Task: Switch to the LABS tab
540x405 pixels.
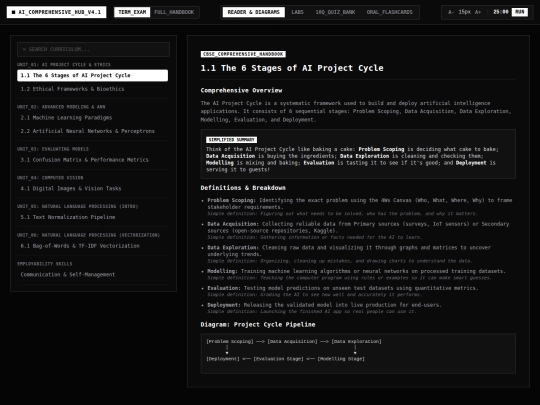Action: coord(298,12)
